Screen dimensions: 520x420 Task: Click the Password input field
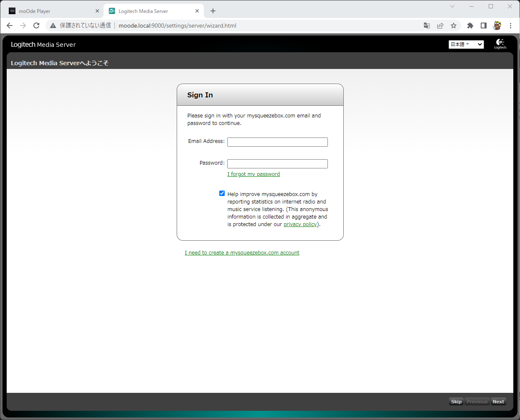(x=277, y=164)
